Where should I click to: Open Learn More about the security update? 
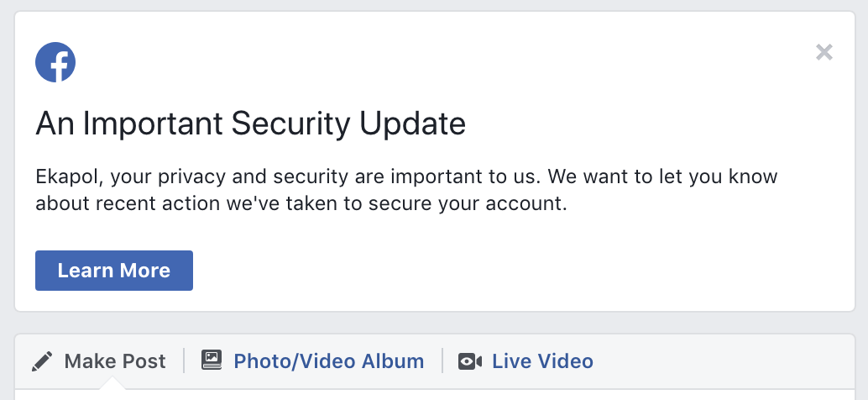pos(114,271)
